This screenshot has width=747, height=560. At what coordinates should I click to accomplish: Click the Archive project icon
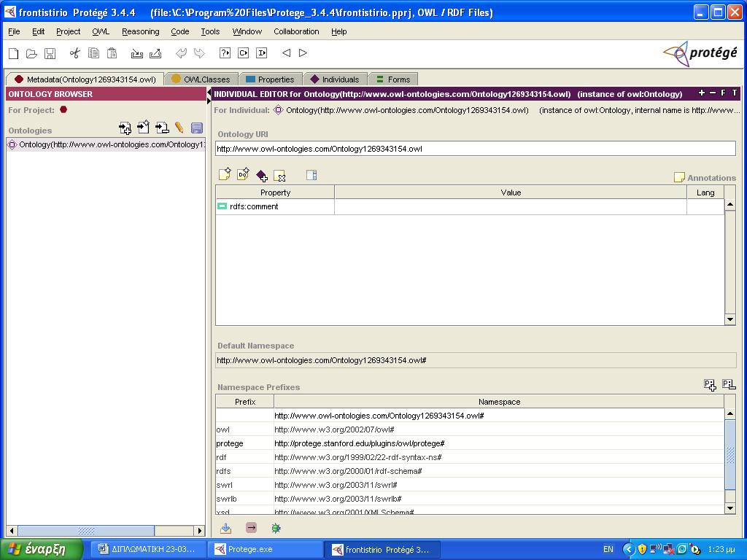tap(137, 53)
